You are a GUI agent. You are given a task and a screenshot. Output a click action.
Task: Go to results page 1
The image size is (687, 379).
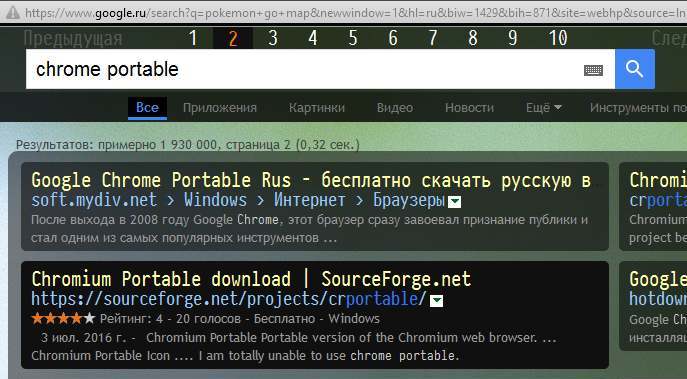click(x=193, y=38)
